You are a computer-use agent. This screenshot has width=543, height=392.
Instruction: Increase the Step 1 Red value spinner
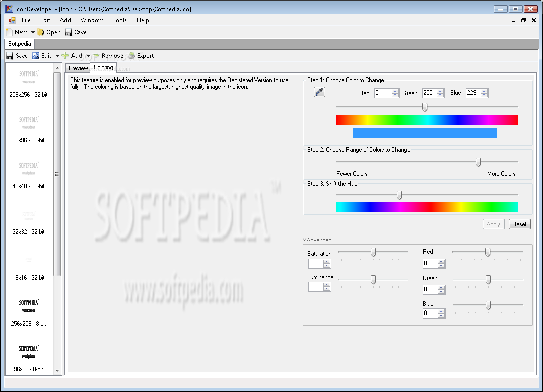(395, 91)
